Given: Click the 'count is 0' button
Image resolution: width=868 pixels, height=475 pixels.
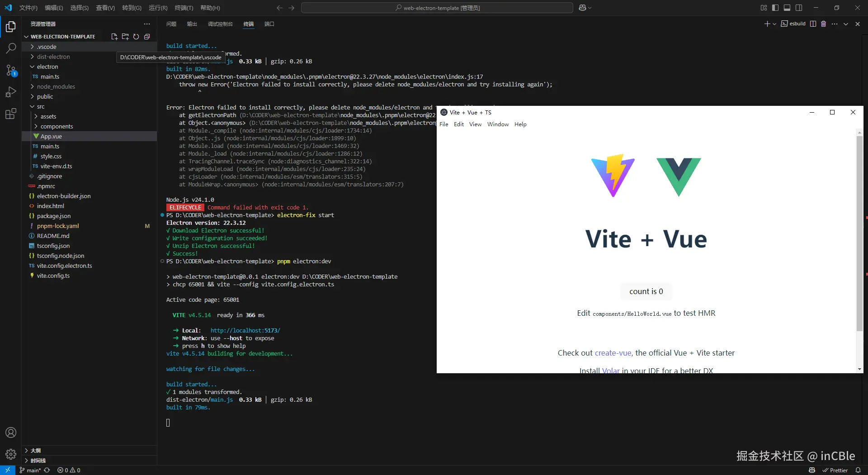Looking at the screenshot, I should coord(646,291).
